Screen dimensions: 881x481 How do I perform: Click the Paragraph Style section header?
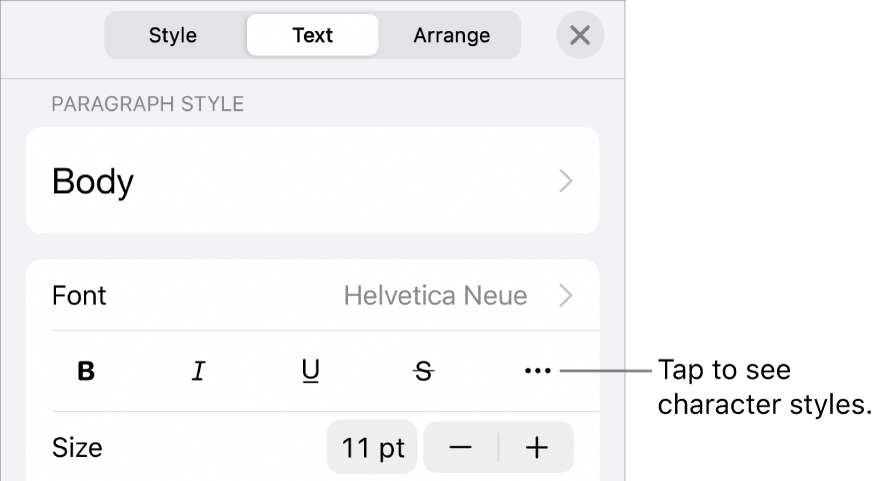[x=148, y=104]
